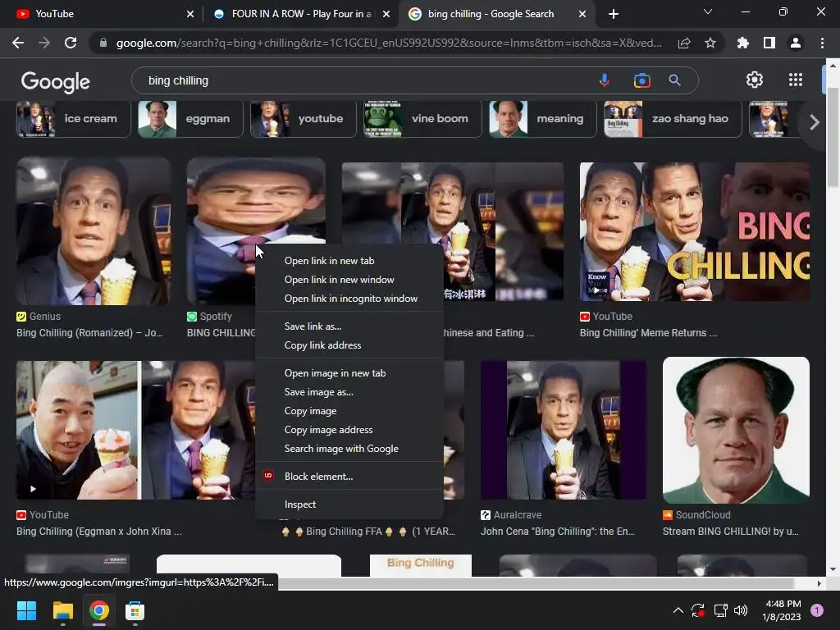Bookmark this page with the star icon
The image size is (840, 630).
[710, 43]
